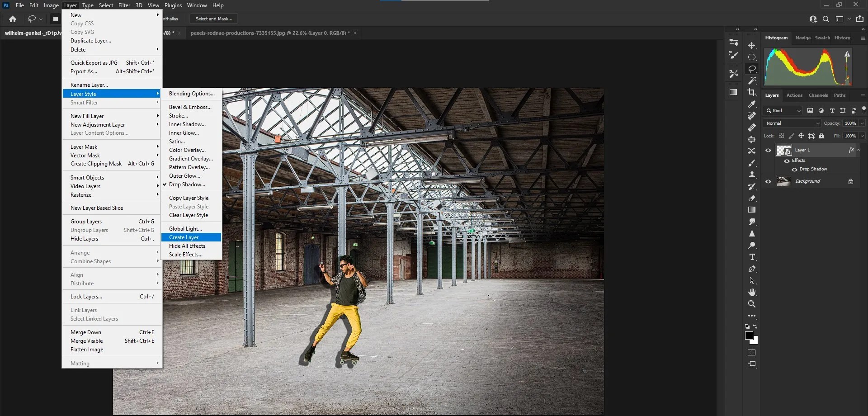Screen dimensions: 868x416
Task: Toggle visibility of the Background layer
Action: pyautogui.click(x=769, y=181)
